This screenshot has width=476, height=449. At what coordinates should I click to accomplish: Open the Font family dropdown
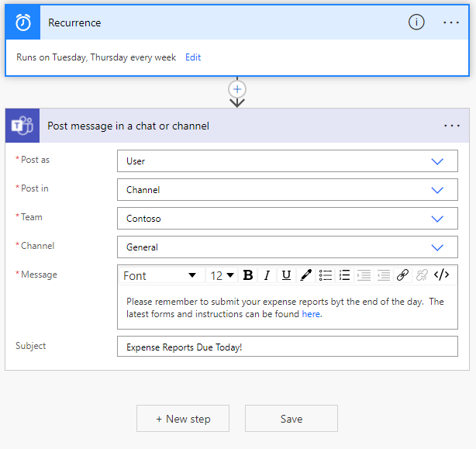coord(160,275)
